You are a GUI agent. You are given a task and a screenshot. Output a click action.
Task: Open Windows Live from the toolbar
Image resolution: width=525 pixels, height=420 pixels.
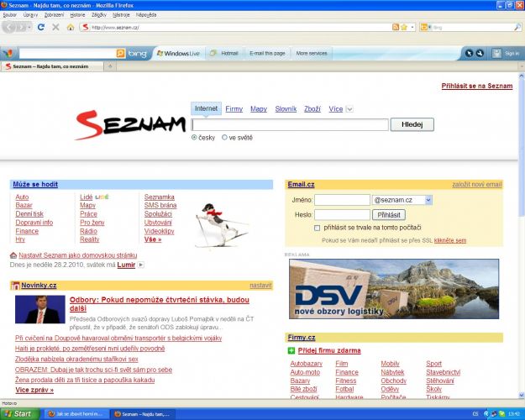178,53
